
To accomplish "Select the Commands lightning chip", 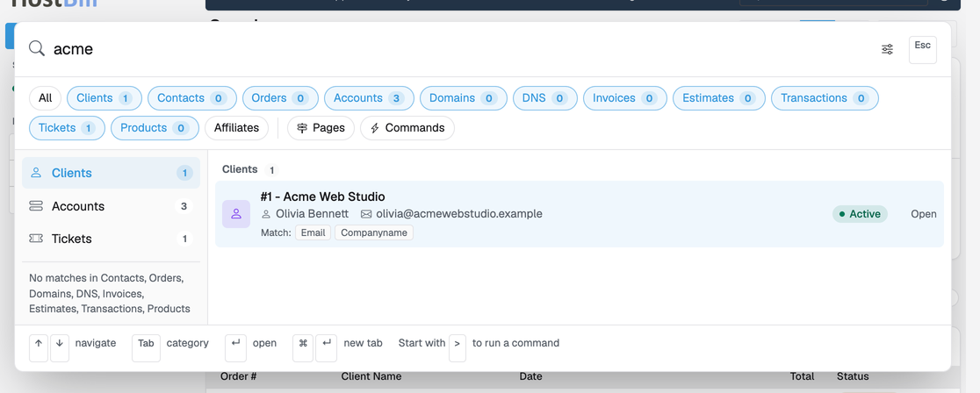I will 407,128.
